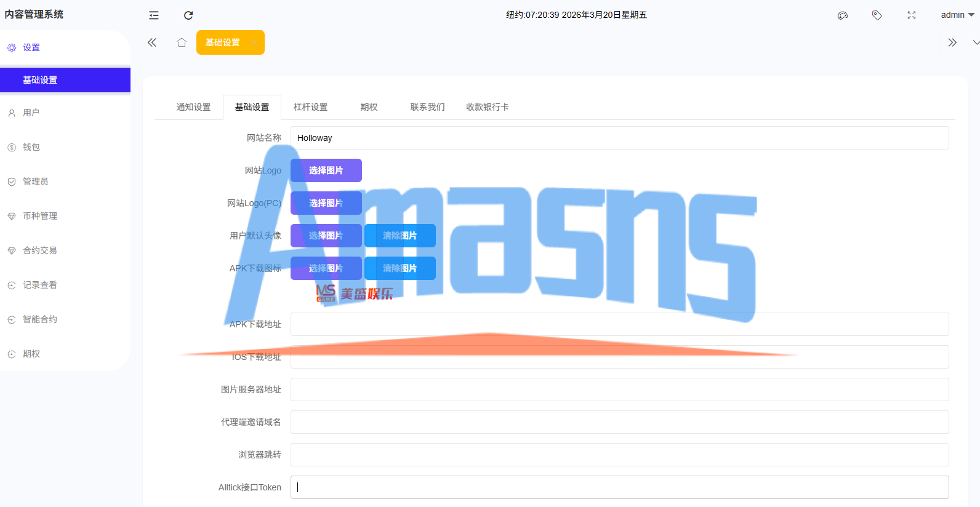Choose image for 网站Logo

pyautogui.click(x=326, y=170)
